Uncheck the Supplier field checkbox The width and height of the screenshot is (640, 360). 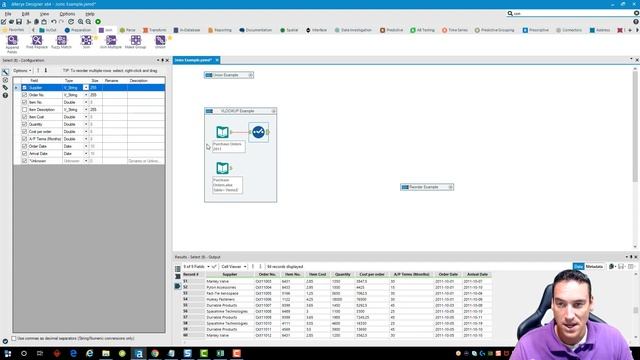click(24, 87)
